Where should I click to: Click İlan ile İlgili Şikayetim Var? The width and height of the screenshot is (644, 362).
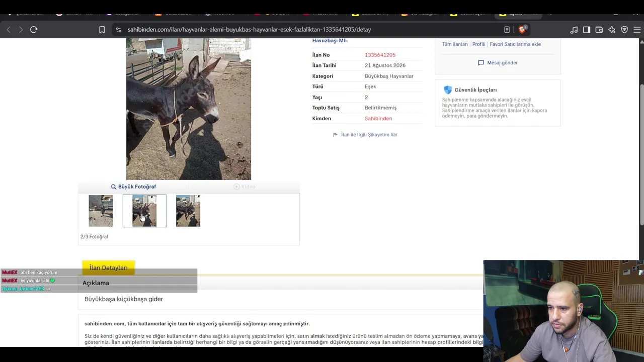pyautogui.click(x=369, y=135)
